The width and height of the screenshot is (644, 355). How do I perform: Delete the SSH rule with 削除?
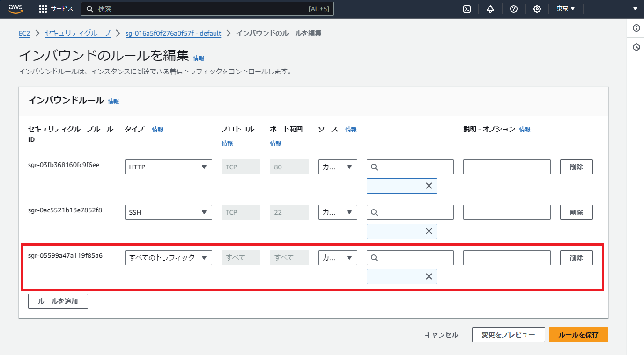[x=577, y=212]
